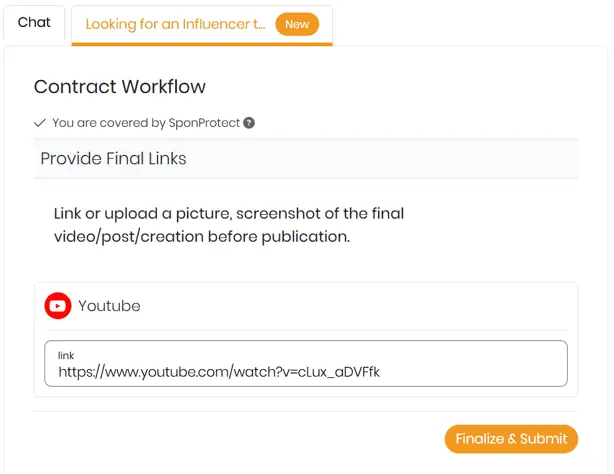Click the youtube.com watch URL text

pos(219,372)
